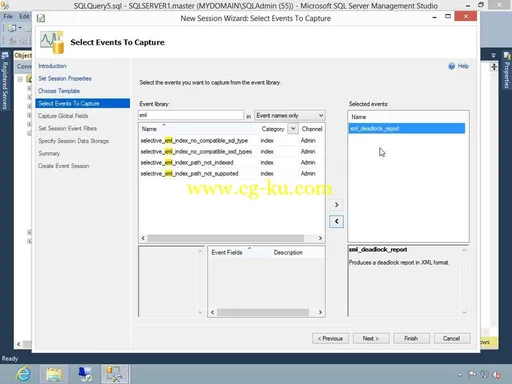Select xml_deadlock_report in Selected events
Viewport: 512px width, 384px height.
point(407,128)
